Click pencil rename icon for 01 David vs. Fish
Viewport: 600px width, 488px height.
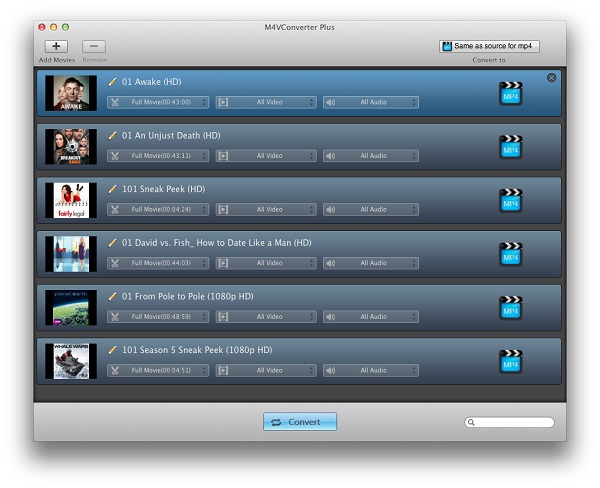click(112, 243)
